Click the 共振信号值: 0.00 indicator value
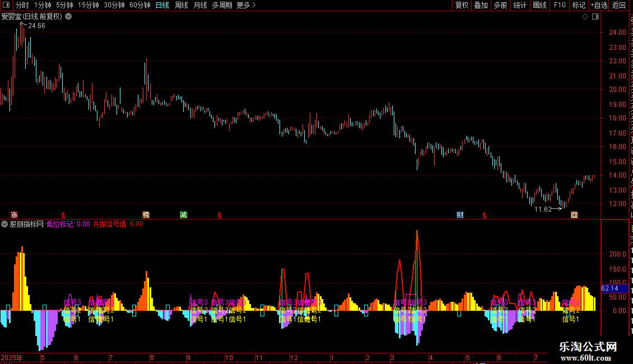 [118, 224]
